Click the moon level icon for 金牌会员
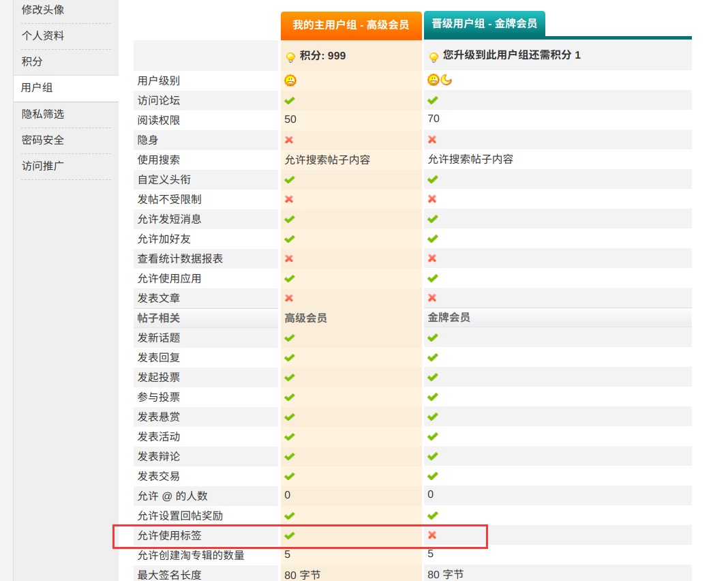 (446, 80)
